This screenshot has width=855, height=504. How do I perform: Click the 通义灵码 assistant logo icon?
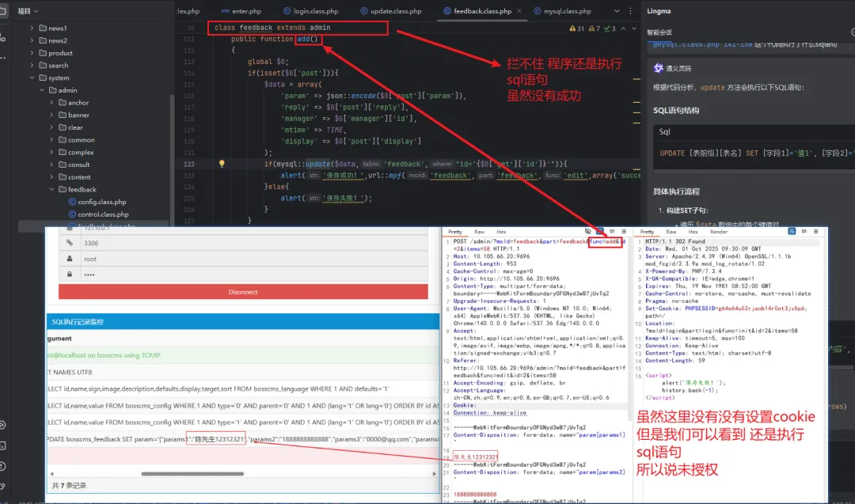coord(658,68)
